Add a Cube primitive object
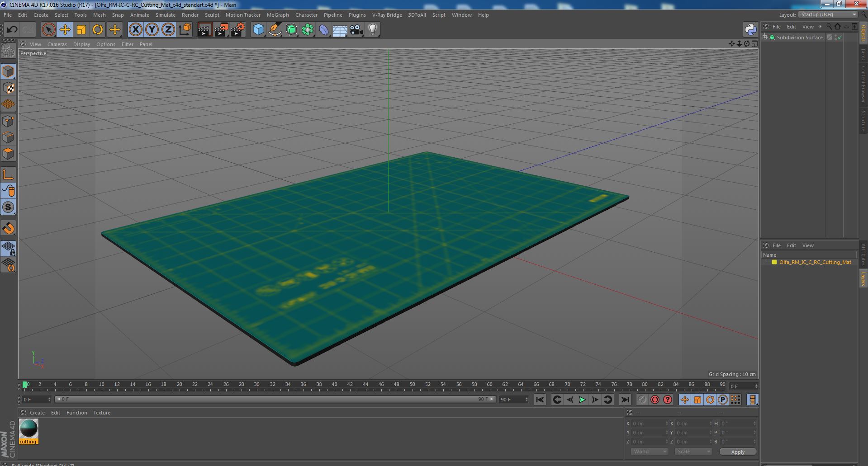 click(x=258, y=30)
